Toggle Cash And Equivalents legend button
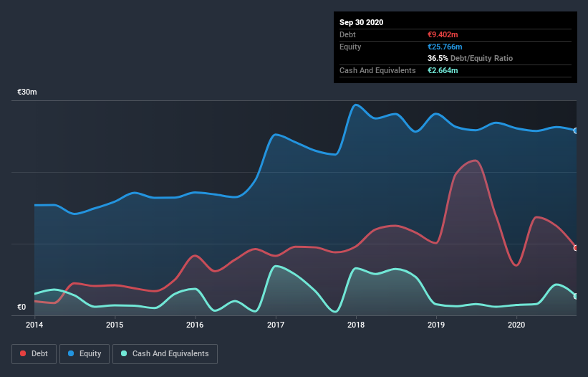Viewport: 588px width, 377px height. (x=165, y=354)
